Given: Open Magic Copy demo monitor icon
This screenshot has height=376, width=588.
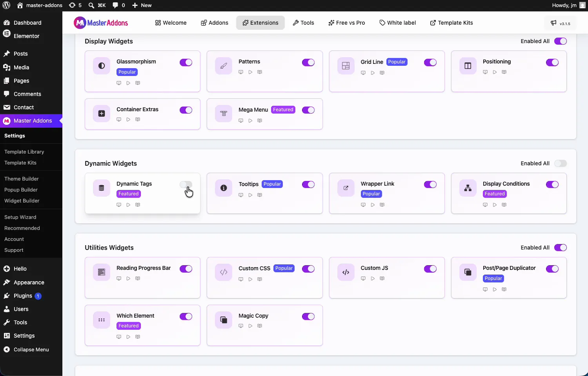Looking at the screenshot, I should [241, 326].
